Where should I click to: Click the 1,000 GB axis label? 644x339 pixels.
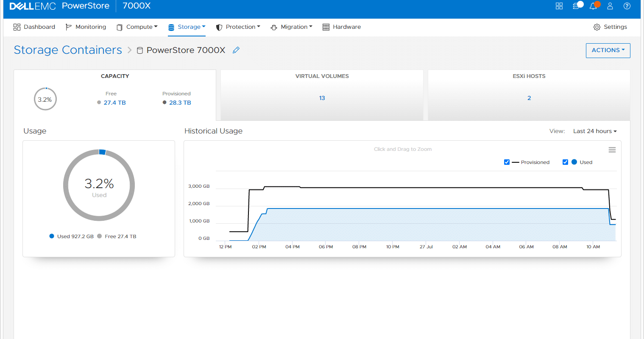pos(199,221)
